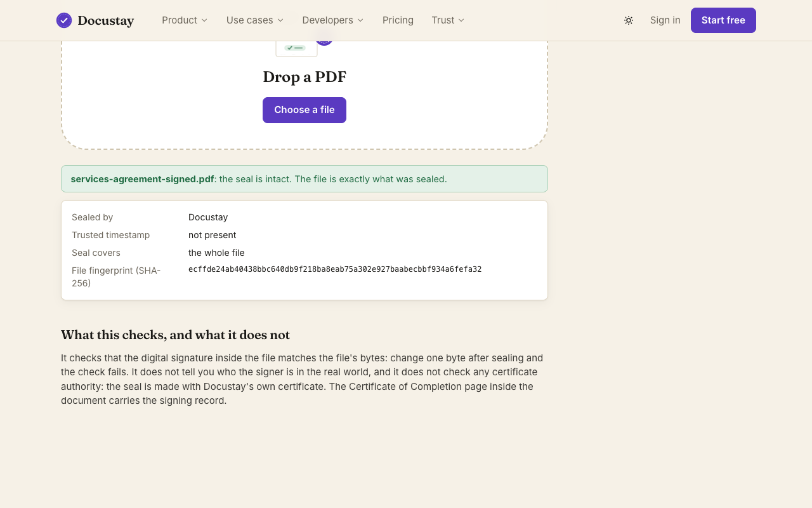Click the Start free button

tap(723, 20)
